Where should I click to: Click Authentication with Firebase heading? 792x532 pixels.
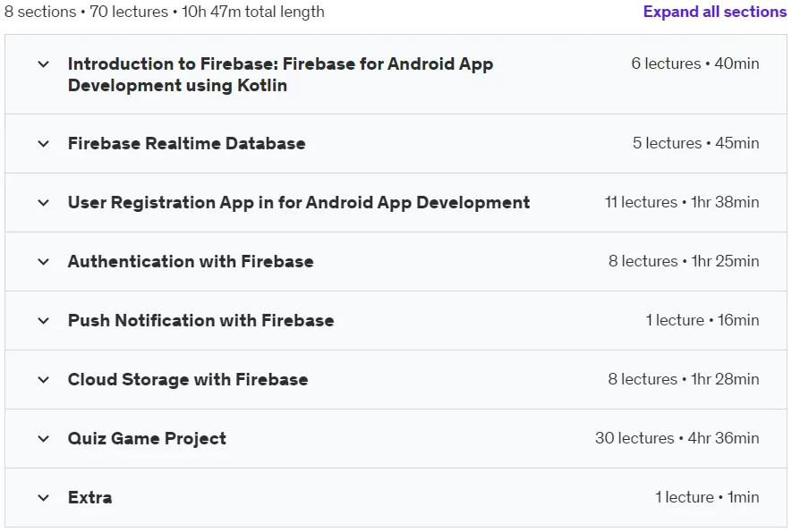point(191,261)
